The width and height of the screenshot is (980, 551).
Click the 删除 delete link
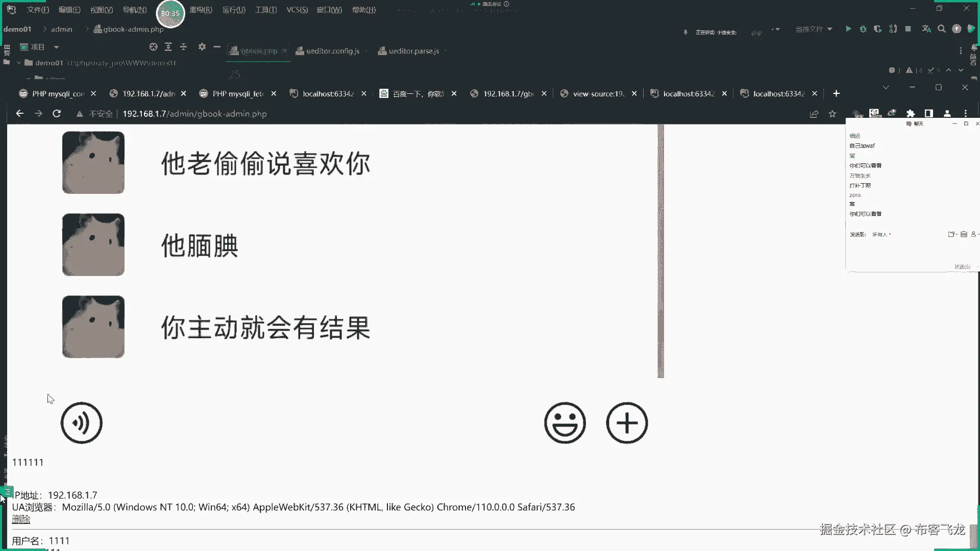(21, 519)
